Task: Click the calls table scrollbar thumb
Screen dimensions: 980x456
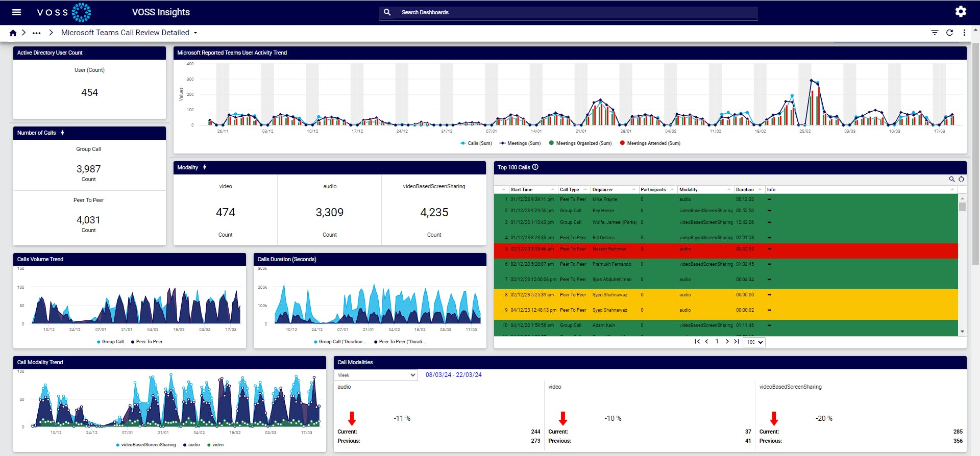Action: click(962, 207)
